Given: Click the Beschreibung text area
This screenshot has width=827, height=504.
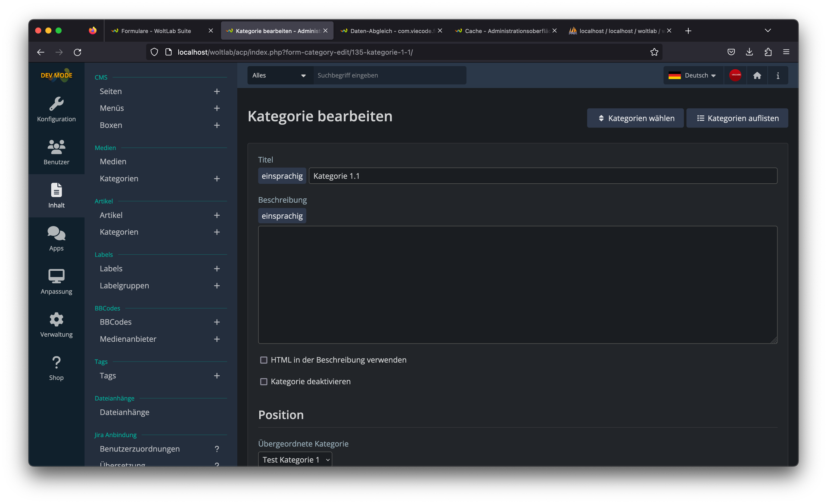Looking at the screenshot, I should click(x=517, y=284).
